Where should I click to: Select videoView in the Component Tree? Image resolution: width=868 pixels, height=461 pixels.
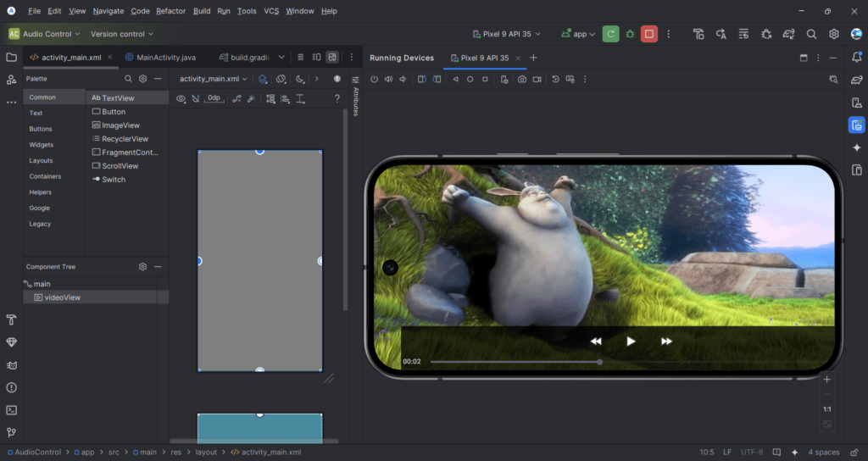point(96,297)
